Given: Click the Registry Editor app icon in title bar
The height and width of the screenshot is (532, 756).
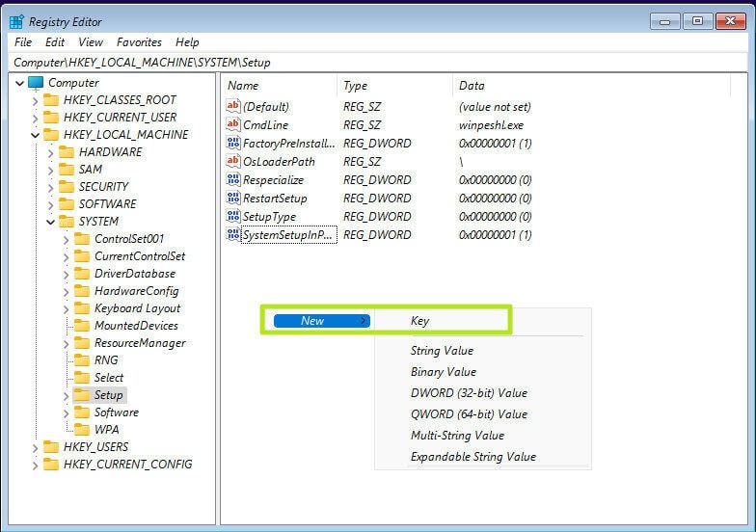Looking at the screenshot, I should [x=16, y=21].
